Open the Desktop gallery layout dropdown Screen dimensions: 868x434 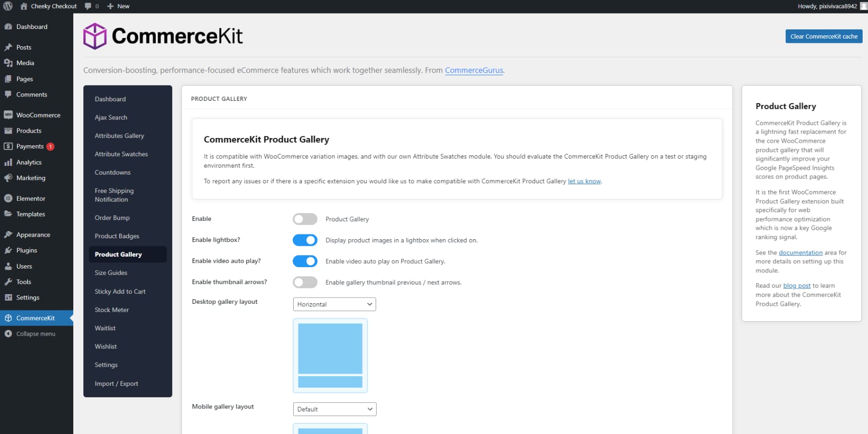(x=334, y=304)
